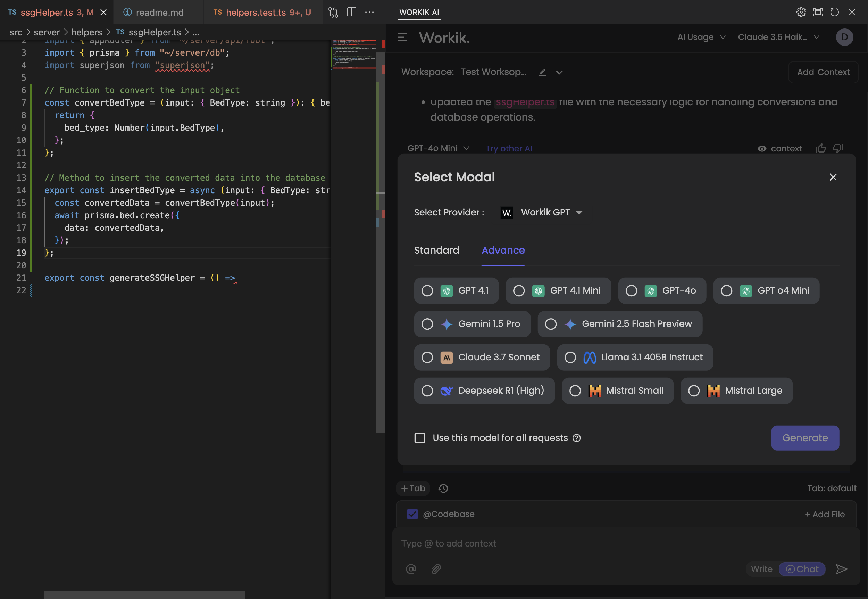Select Claude 3.7 Sonnet model
This screenshot has width=868, height=599.
pos(482,357)
